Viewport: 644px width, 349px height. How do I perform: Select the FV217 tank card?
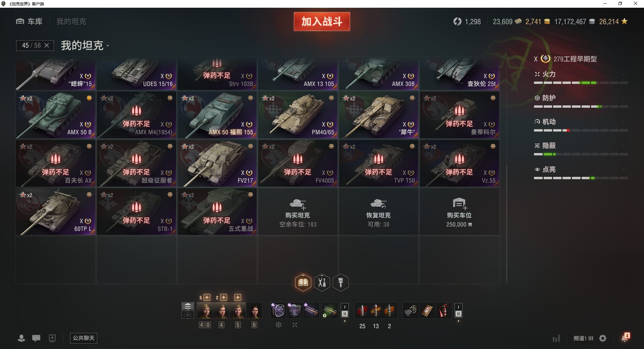[x=217, y=163]
